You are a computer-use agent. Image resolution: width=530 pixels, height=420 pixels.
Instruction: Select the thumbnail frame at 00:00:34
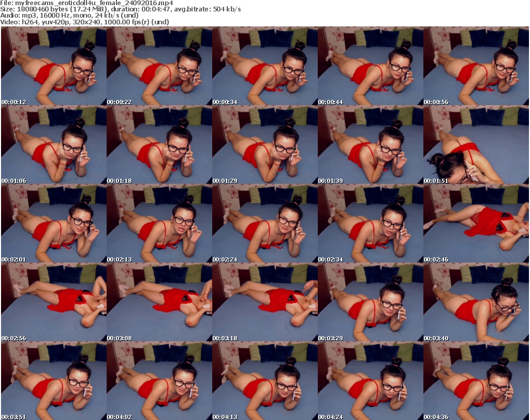pos(264,66)
